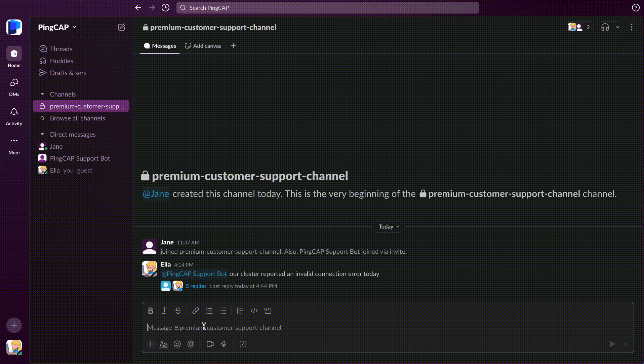
Task: Insert a link from the formatting toolbar
Action: [195, 311]
